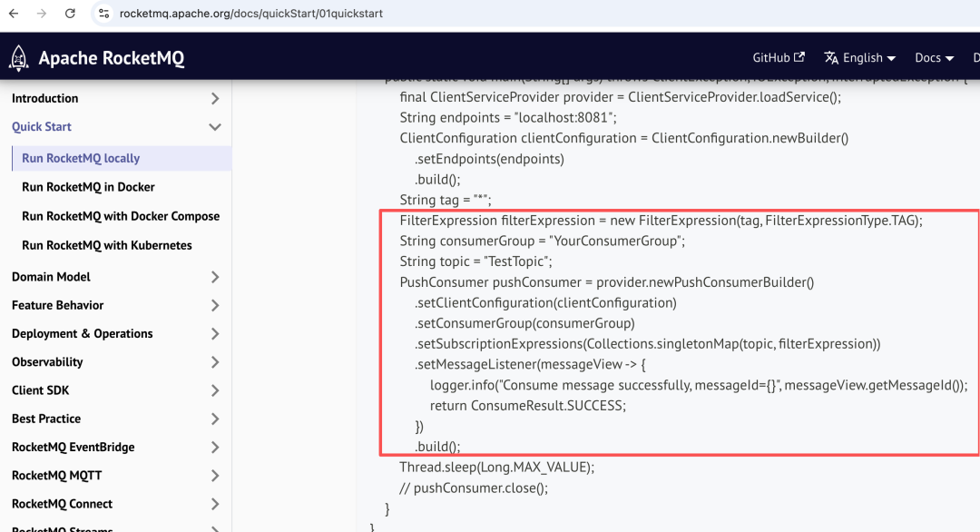Screen dimensions: 980x532
Task: Open the Docs version dropdown
Action: [934, 57]
